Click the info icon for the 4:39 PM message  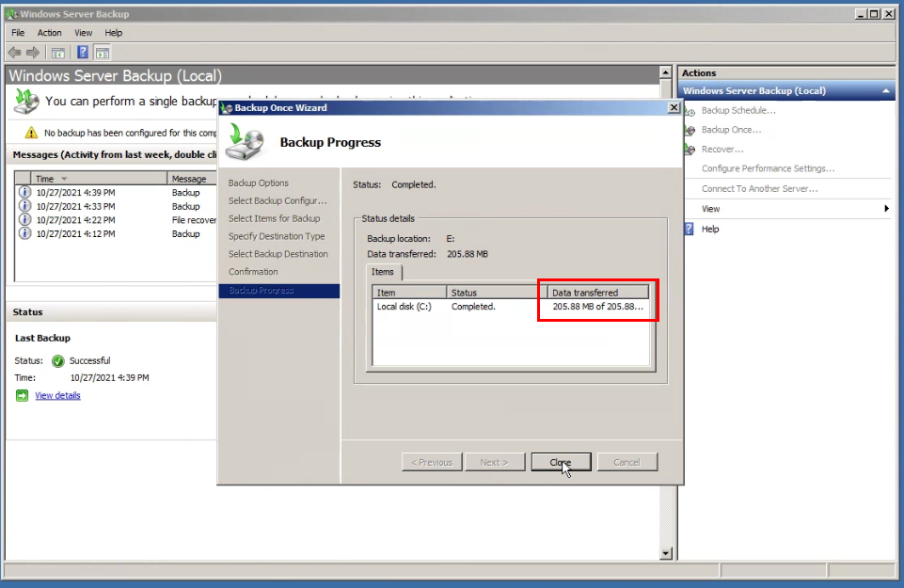24,192
